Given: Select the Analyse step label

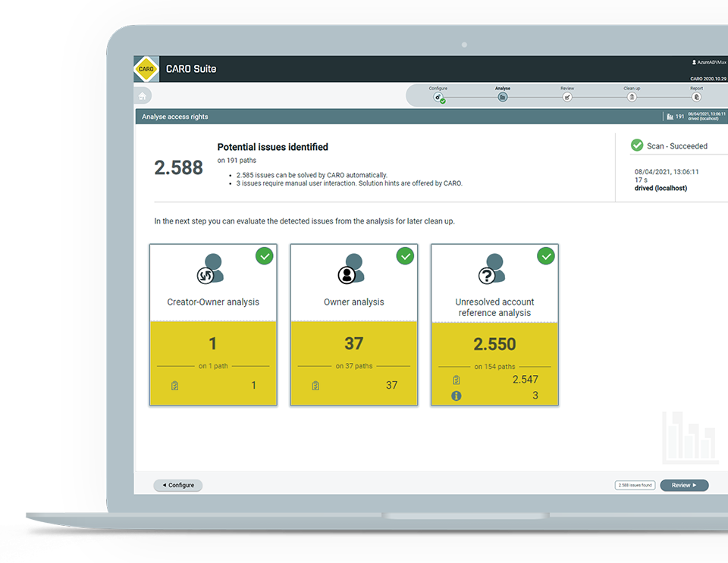Looking at the screenshot, I should click(x=502, y=88).
